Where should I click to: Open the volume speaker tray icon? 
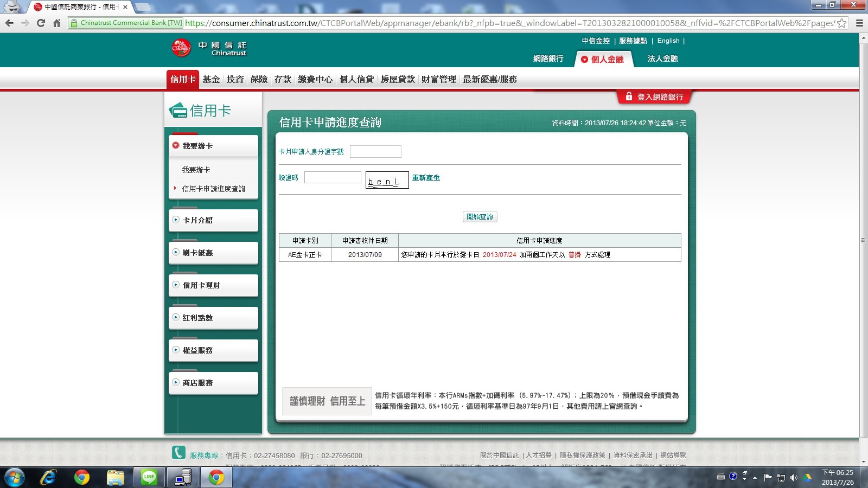tap(794, 478)
